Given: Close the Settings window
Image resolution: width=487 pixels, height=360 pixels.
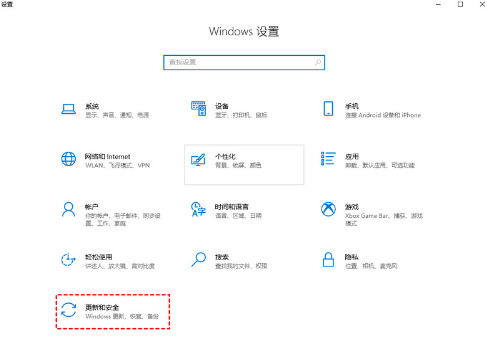Looking at the screenshot, I should pos(482,4).
